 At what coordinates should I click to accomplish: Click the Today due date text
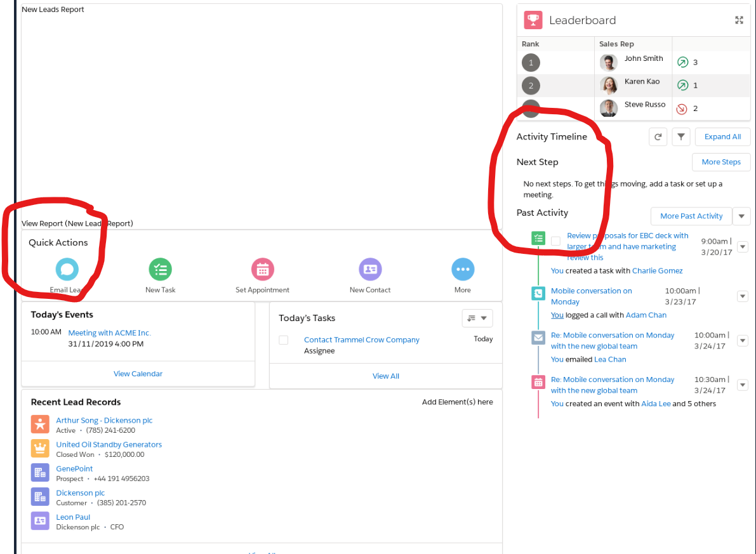[x=483, y=339]
